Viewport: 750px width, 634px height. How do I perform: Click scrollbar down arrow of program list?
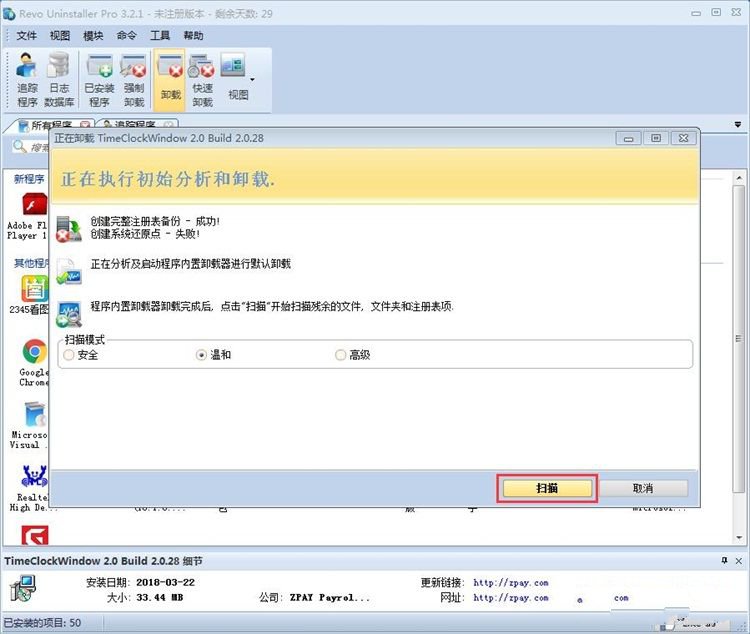[739, 538]
